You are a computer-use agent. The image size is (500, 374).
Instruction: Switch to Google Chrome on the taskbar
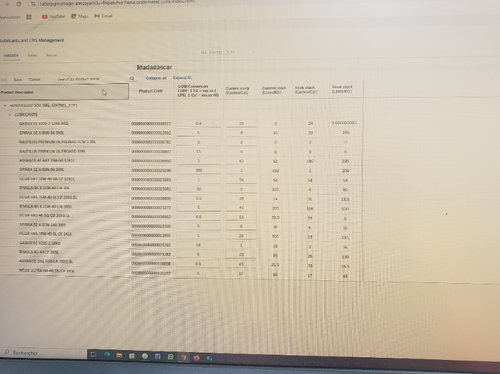click(x=183, y=357)
